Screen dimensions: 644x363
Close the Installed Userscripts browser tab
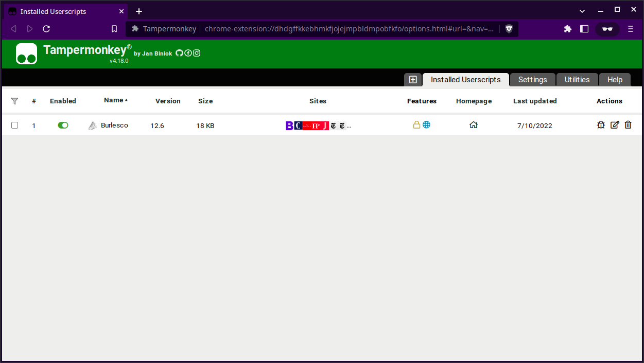click(x=121, y=11)
